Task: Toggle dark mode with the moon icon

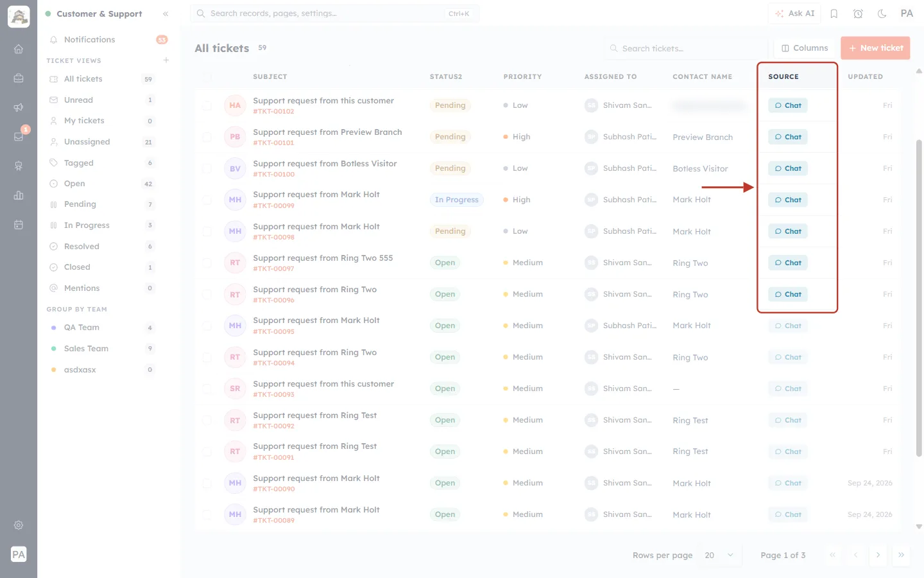Action: [882, 13]
